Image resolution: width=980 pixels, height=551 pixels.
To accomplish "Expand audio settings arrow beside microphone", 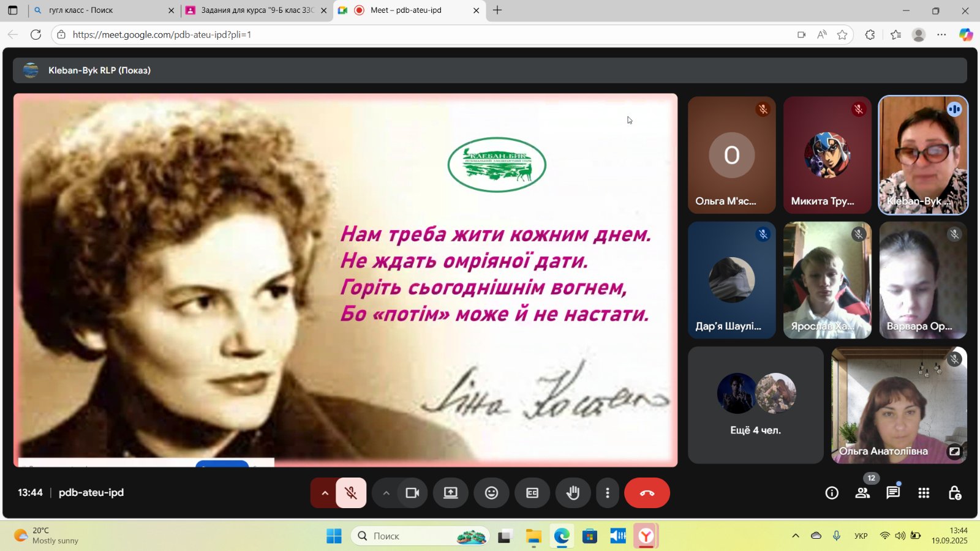I will pos(325,493).
